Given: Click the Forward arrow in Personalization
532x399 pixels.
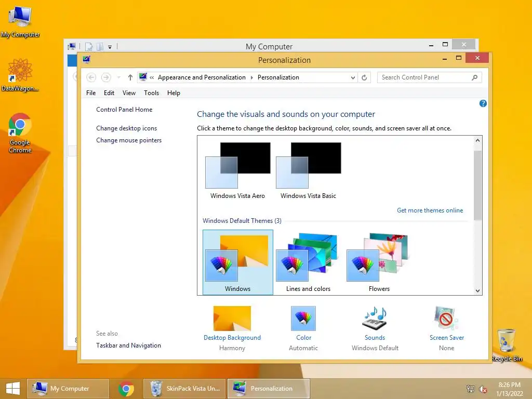Looking at the screenshot, I should pos(106,77).
